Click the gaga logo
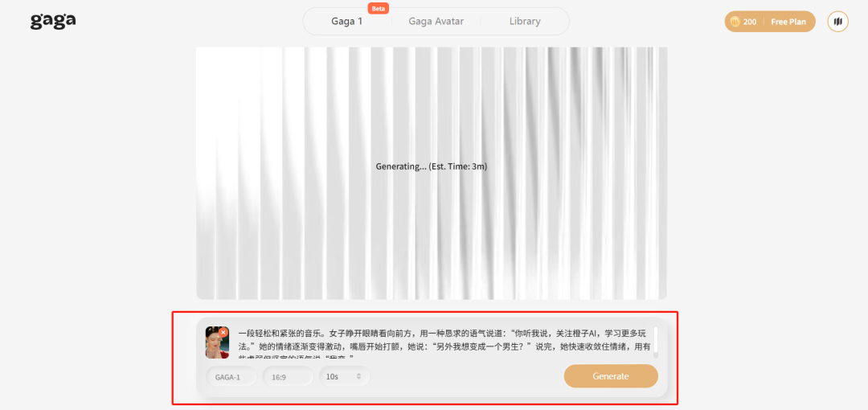 click(x=53, y=21)
